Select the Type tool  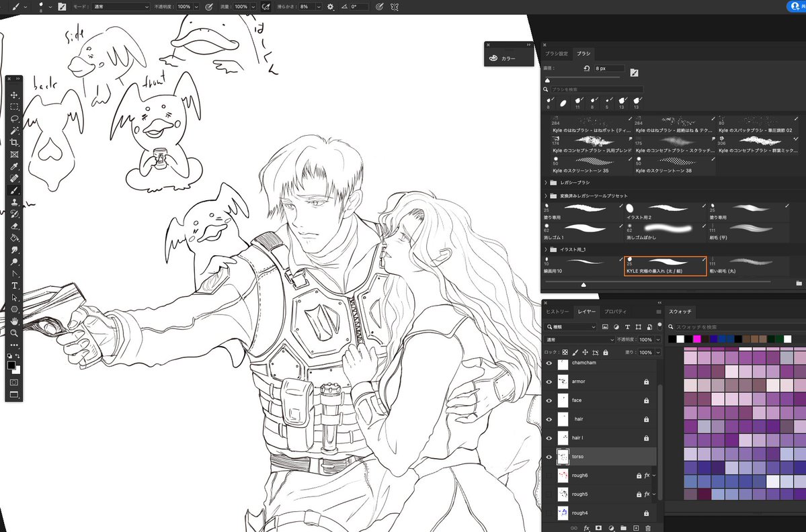[x=14, y=285]
